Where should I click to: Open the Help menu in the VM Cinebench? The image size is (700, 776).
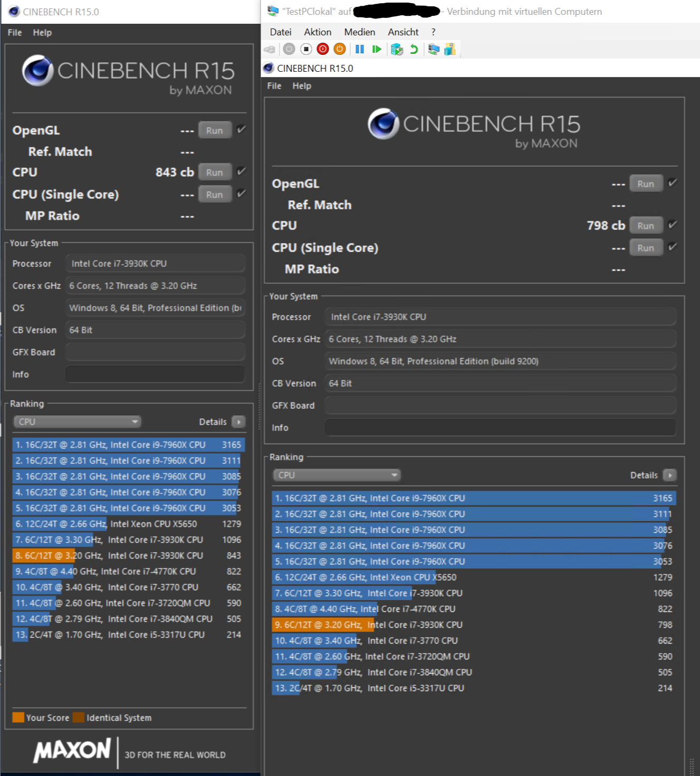click(302, 86)
